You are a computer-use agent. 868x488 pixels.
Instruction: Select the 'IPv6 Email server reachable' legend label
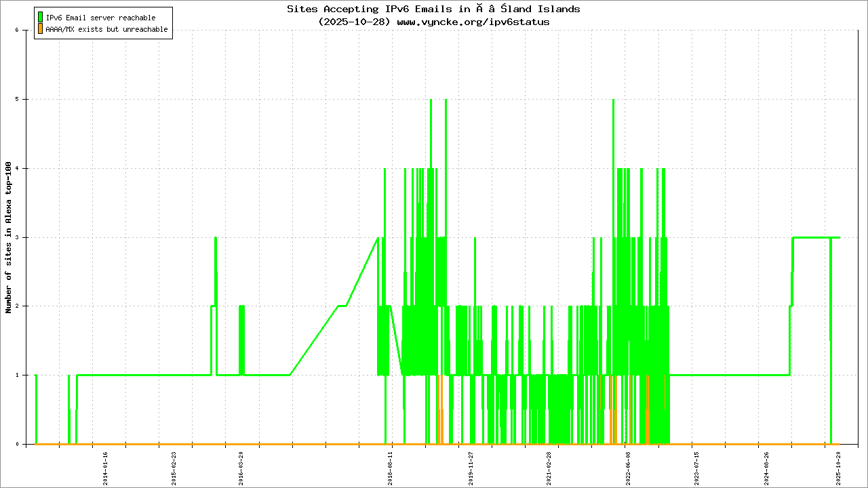(x=100, y=18)
